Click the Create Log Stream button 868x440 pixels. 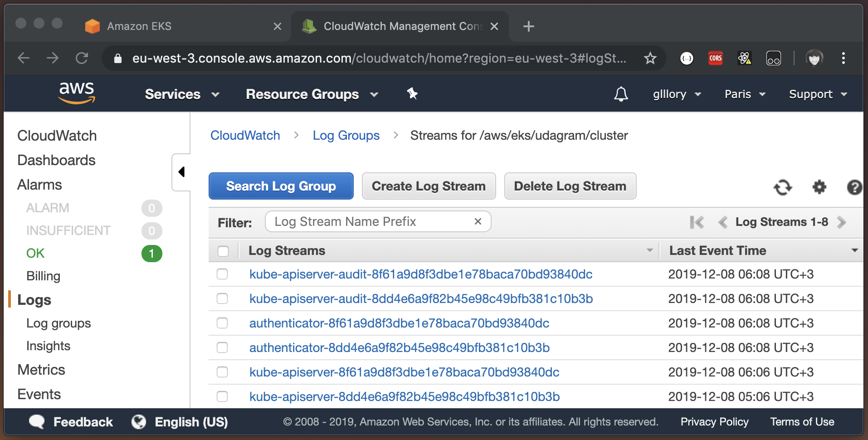point(429,186)
